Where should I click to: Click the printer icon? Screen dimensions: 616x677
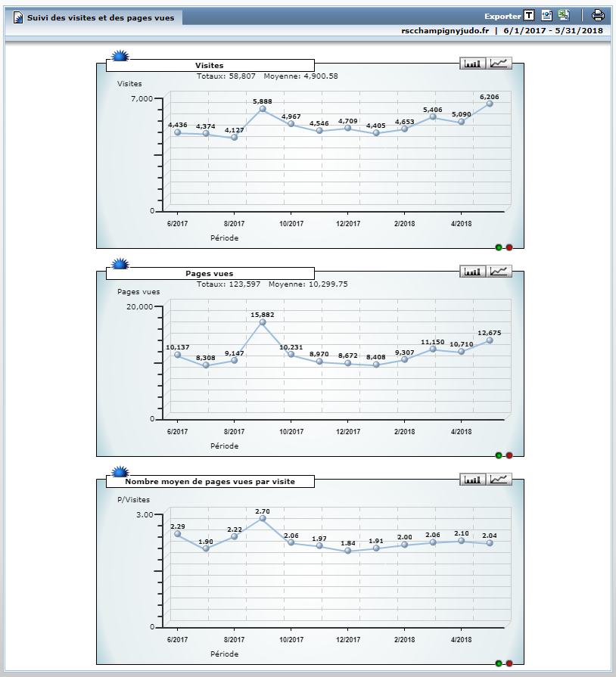[598, 16]
